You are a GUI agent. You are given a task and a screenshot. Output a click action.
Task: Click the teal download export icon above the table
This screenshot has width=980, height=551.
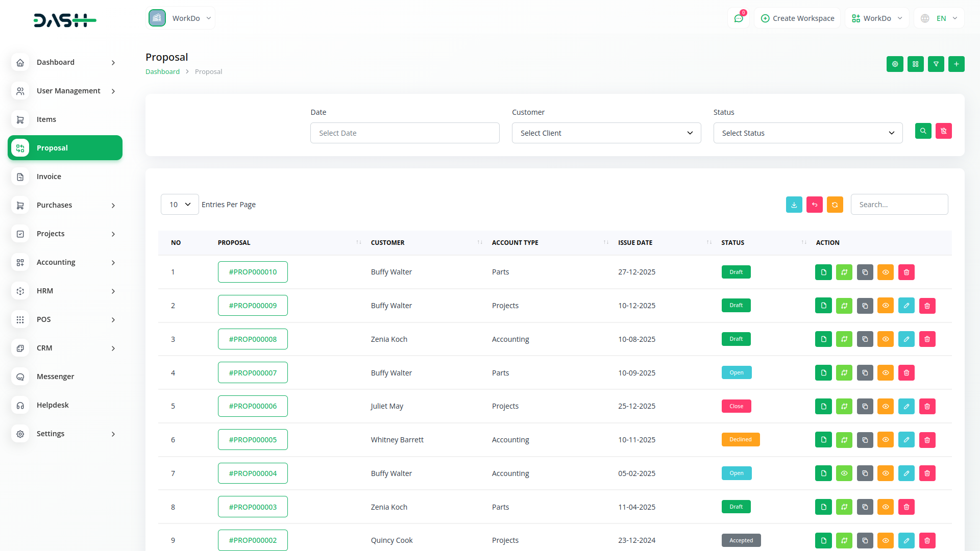(x=794, y=204)
